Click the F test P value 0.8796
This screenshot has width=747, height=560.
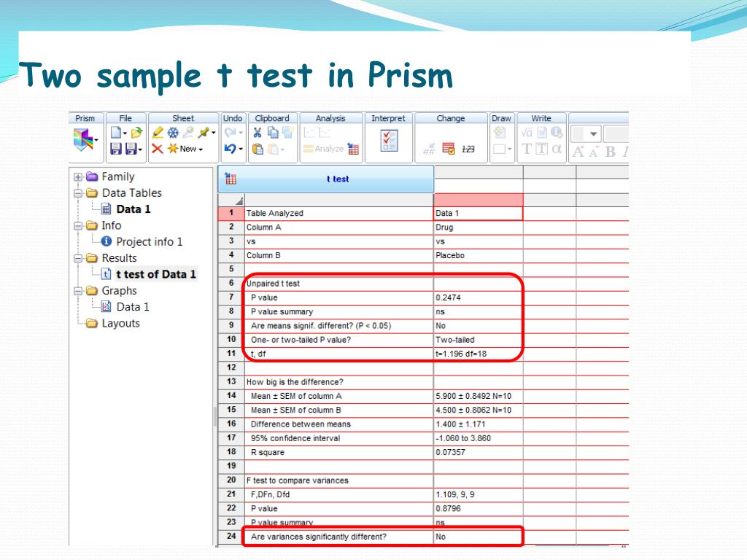coord(479,508)
